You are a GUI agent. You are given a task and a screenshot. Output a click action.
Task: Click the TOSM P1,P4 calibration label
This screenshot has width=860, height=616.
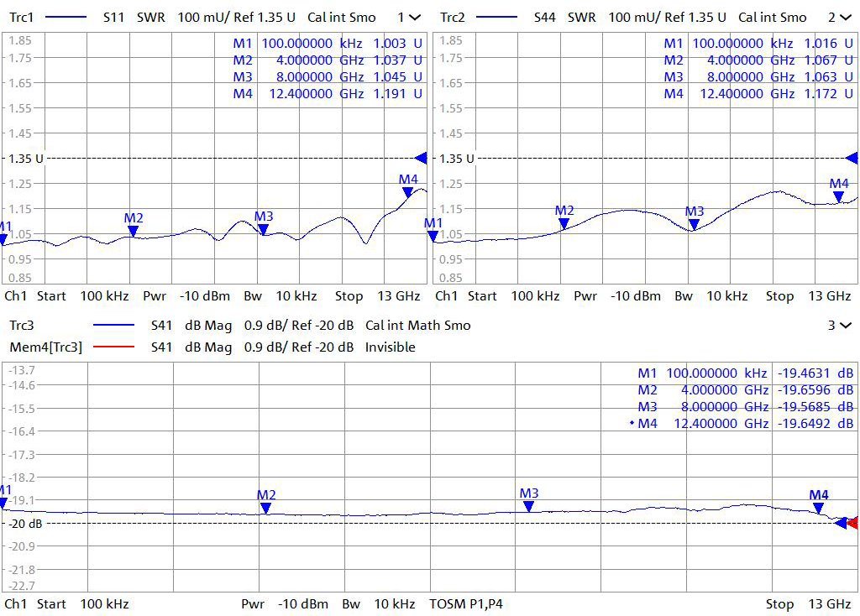point(465,603)
